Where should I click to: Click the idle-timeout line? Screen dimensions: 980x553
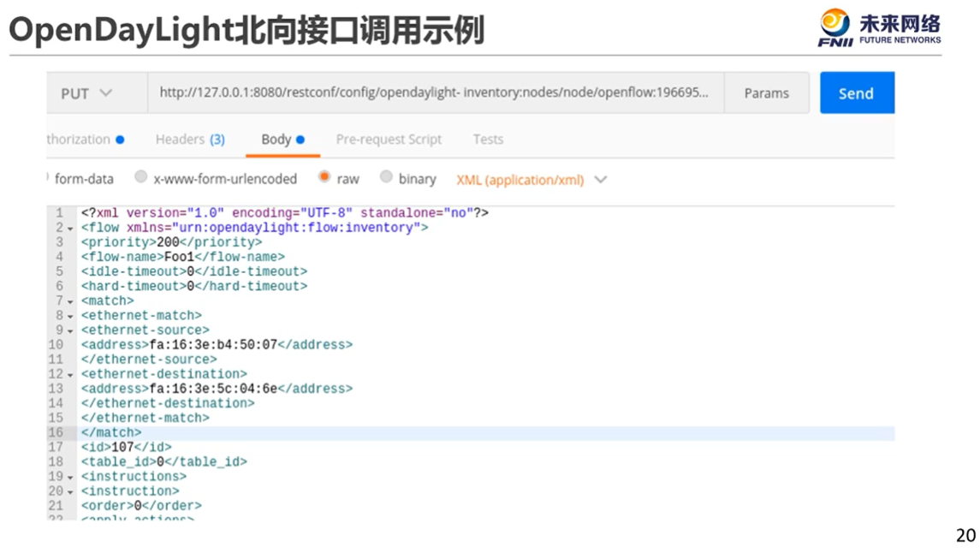pos(193,272)
